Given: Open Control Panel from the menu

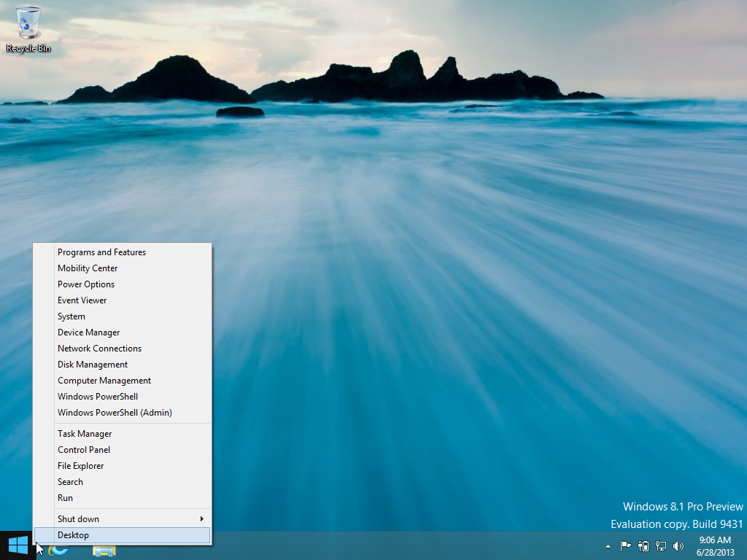Looking at the screenshot, I should pos(84,450).
